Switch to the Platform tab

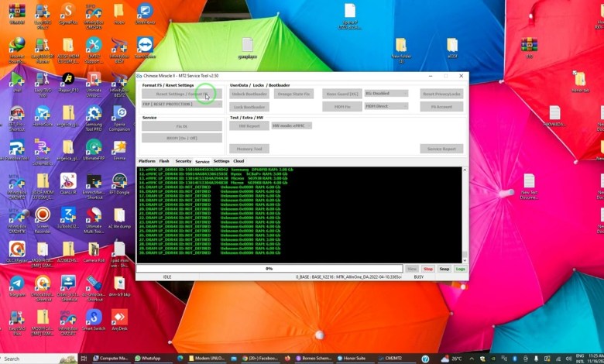146,161
